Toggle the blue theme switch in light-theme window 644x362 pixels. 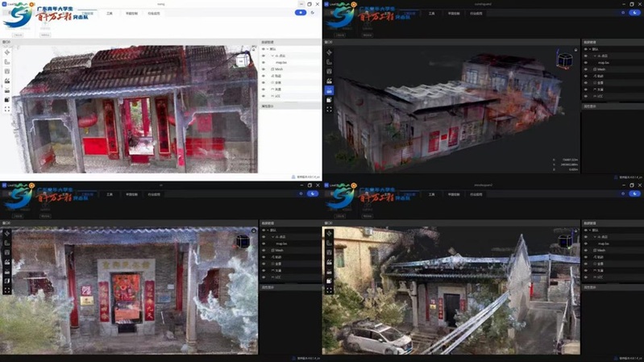301,13
